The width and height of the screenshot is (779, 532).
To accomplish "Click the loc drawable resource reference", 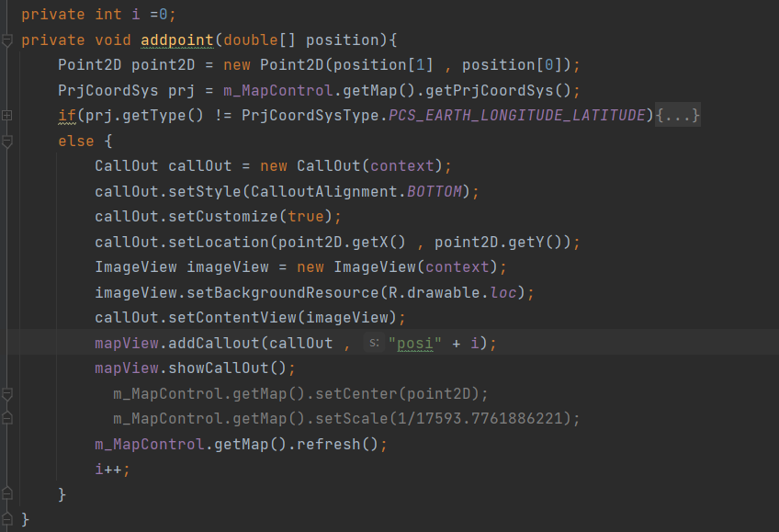I will pyautogui.click(x=503, y=292).
